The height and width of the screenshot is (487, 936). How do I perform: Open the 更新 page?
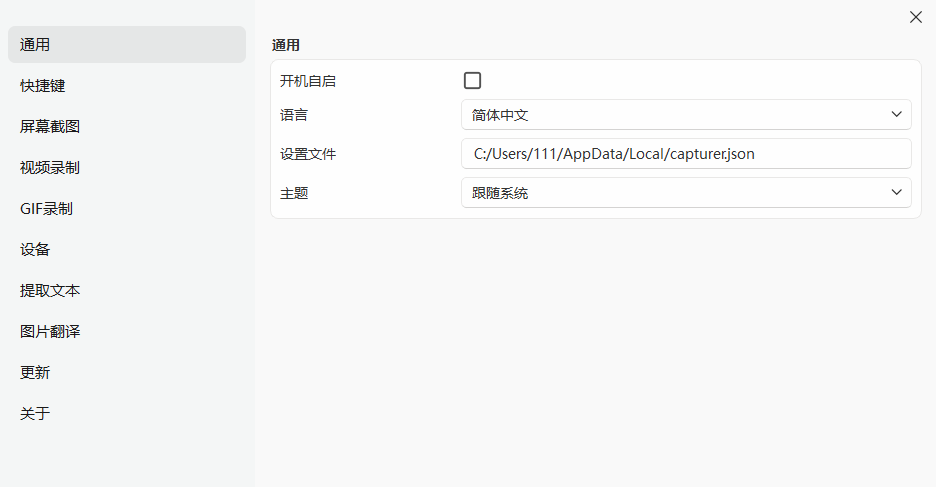pyautogui.click(x=35, y=373)
